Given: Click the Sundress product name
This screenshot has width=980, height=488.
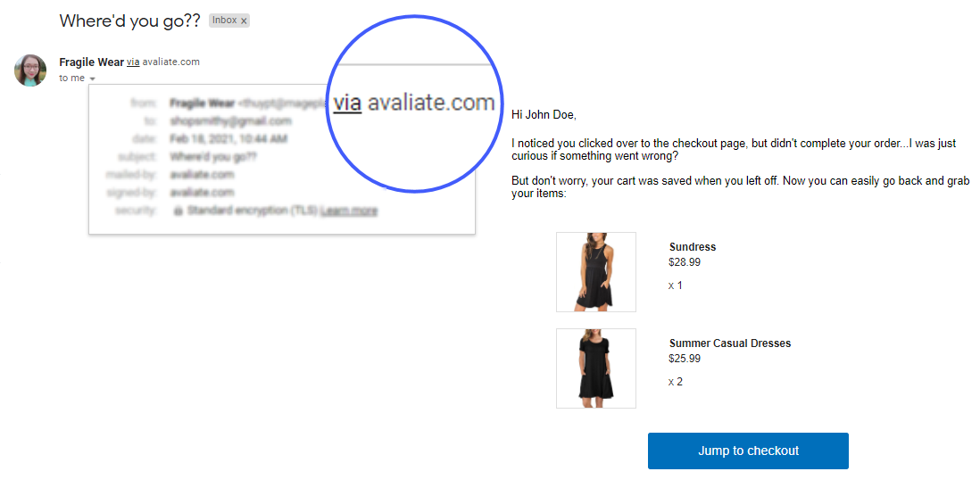Looking at the screenshot, I should click(x=693, y=247).
